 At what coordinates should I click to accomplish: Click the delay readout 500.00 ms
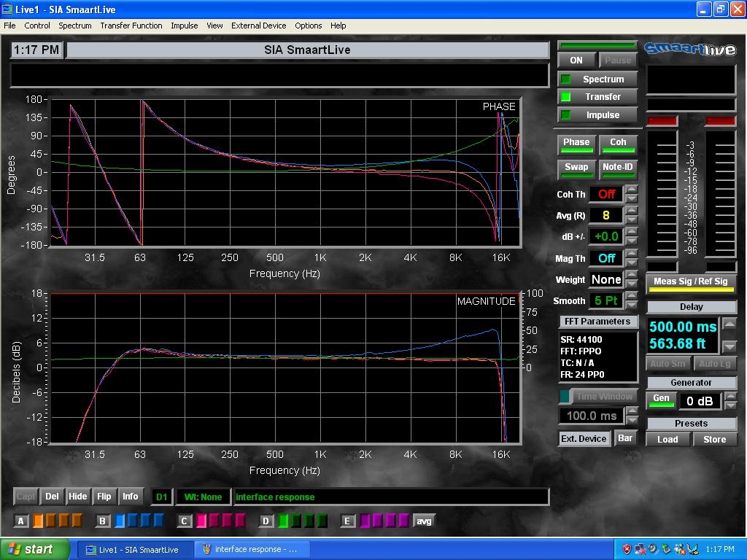coord(683,327)
